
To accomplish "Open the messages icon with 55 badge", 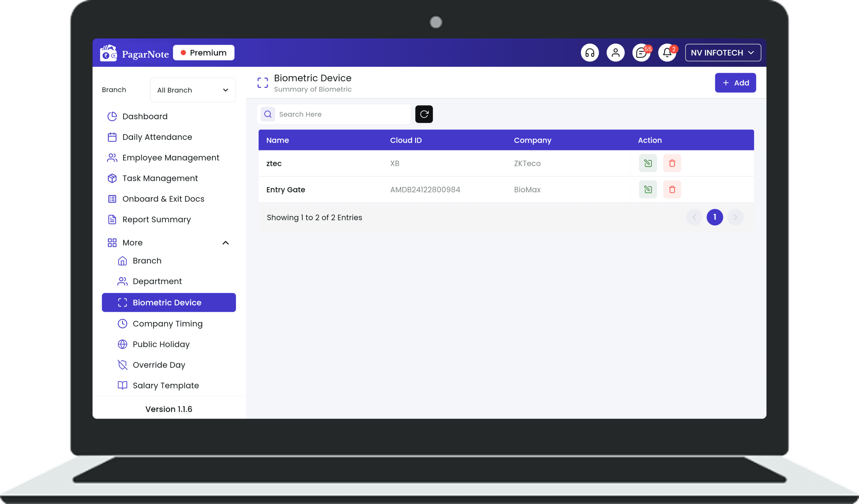I will 642,53.
